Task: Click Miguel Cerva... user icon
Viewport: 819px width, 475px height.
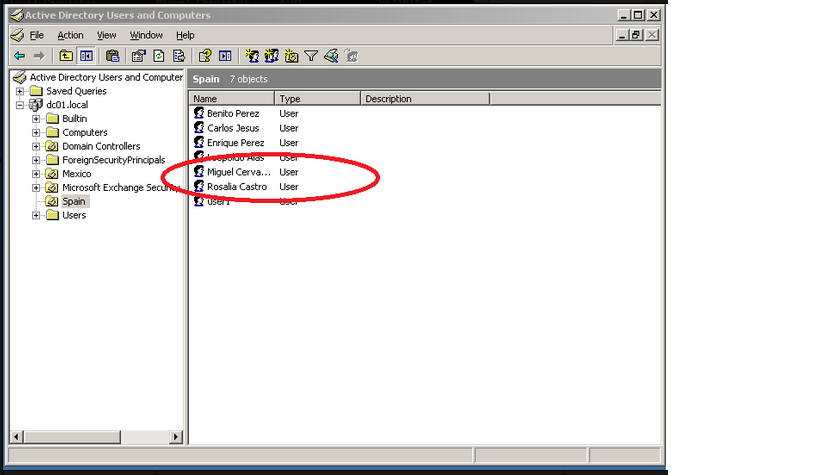Action: pyautogui.click(x=199, y=171)
